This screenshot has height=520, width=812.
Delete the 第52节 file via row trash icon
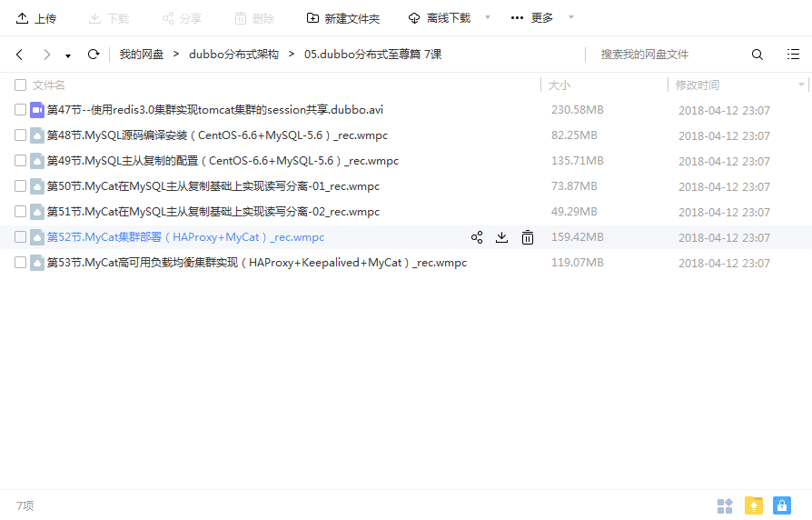pyautogui.click(x=527, y=237)
